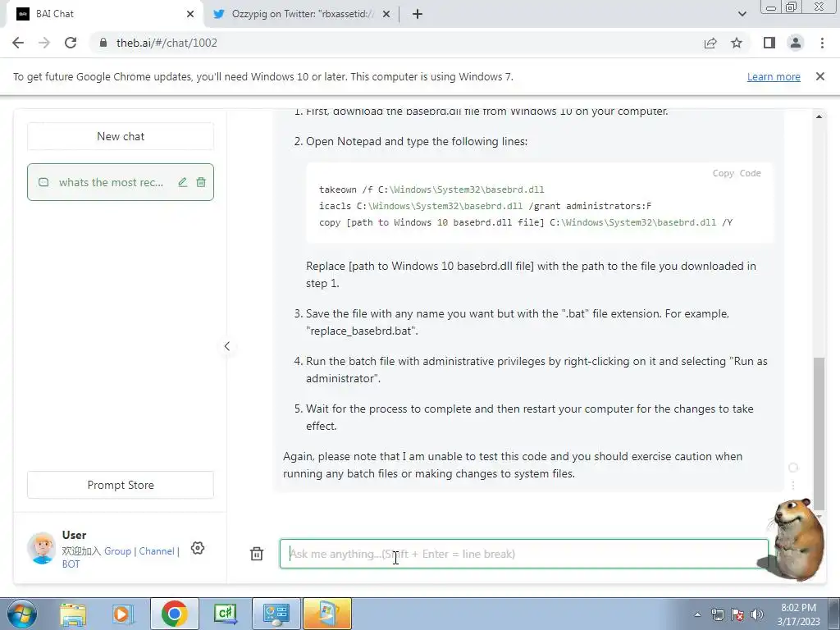The width and height of the screenshot is (840, 630).
Task: Click the scroll up arrow of chat
Action: pos(819,116)
